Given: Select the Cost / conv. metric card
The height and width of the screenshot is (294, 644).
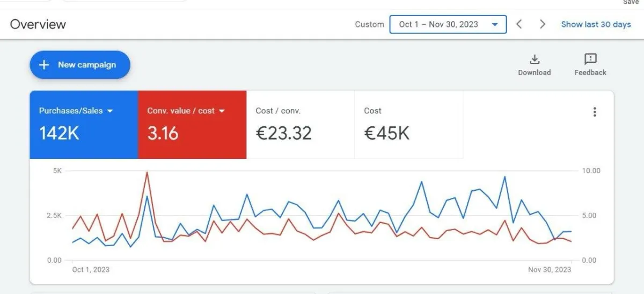Looking at the screenshot, I should (301, 125).
